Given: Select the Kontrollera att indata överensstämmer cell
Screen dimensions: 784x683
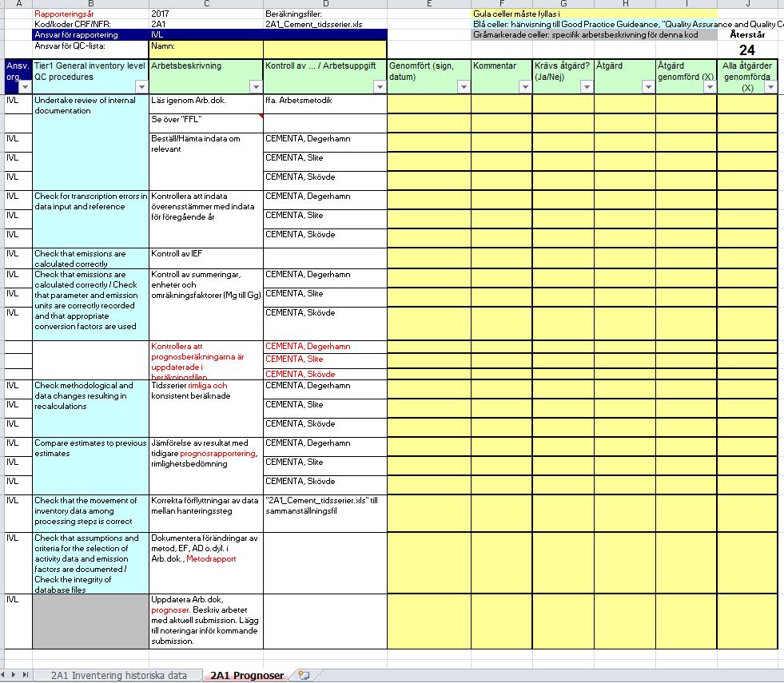Looking at the screenshot, I should coord(206,219).
